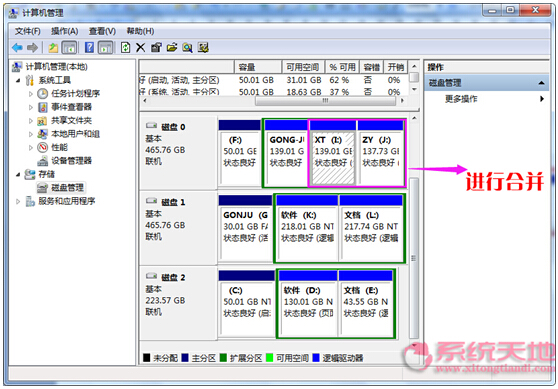Select 计算机管理(本地) root node
The image size is (558, 389).
(56, 67)
